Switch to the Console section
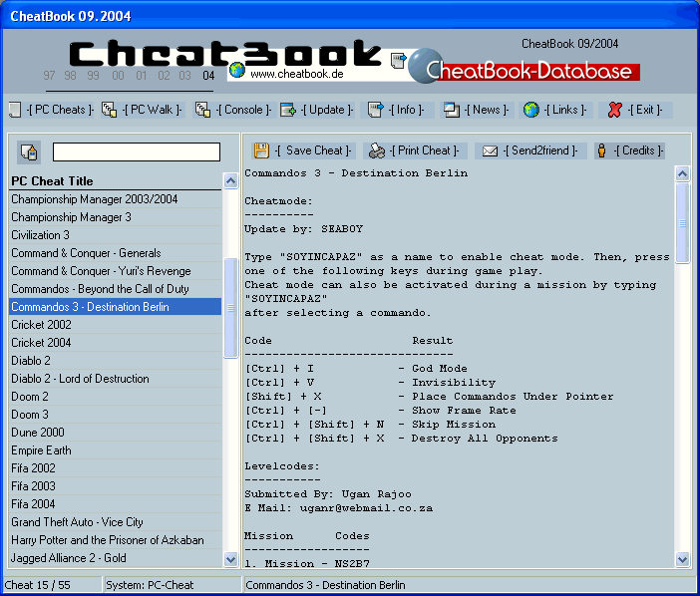Screen dimensions: 700x596 point(243,110)
